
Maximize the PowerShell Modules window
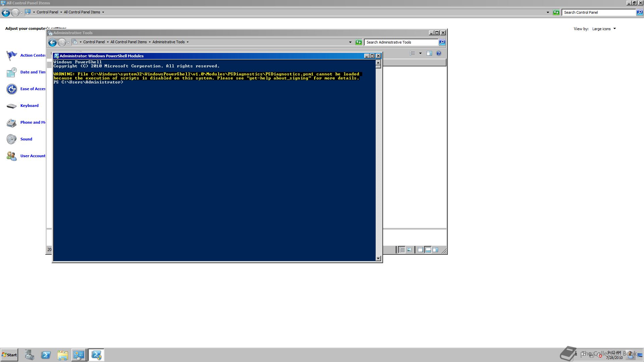(372, 56)
